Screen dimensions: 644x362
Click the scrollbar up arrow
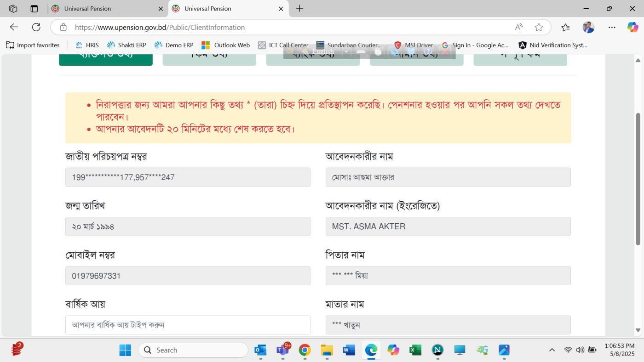click(638, 60)
